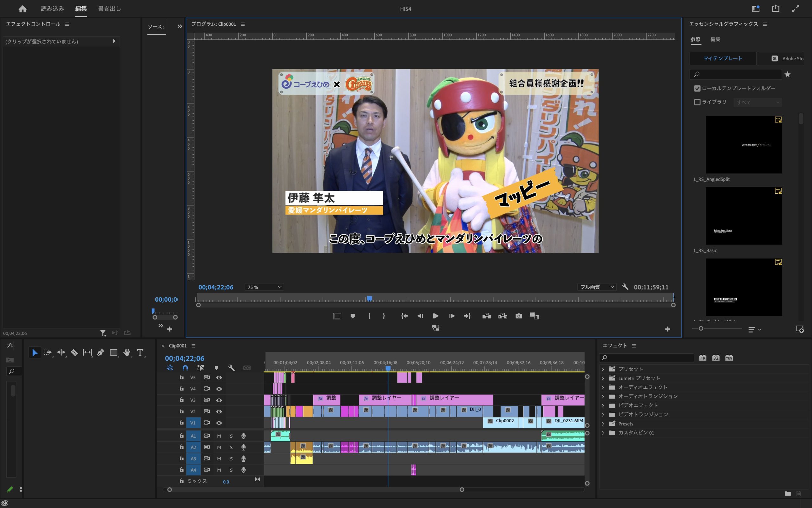The width and height of the screenshot is (812, 508).
Task: Click the Accelerated Effects filter icon
Action: 703,358
